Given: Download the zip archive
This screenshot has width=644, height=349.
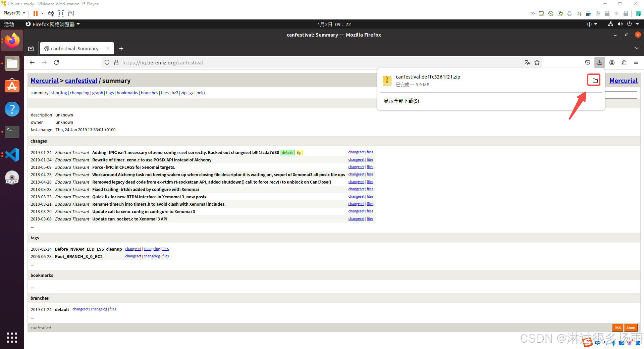Looking at the screenshot, I should pos(184,93).
